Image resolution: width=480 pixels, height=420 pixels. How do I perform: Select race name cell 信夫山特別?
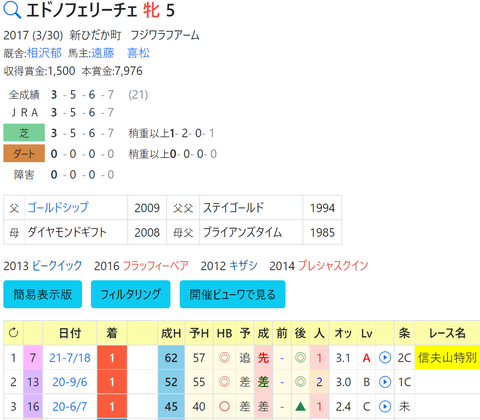tap(447, 358)
